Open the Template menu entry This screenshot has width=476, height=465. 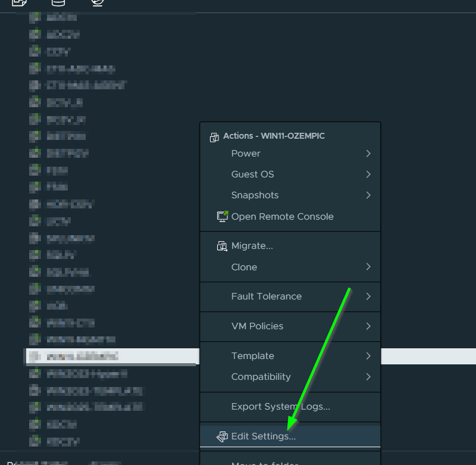pos(252,356)
